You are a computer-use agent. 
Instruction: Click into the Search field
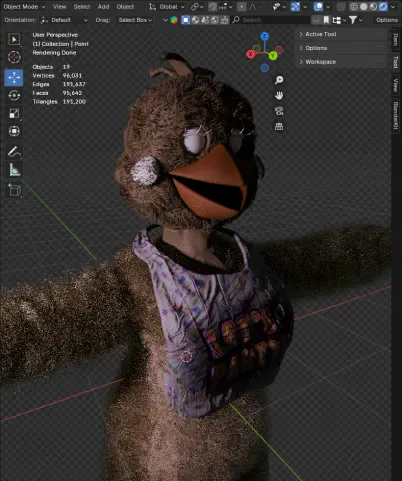click(x=271, y=20)
